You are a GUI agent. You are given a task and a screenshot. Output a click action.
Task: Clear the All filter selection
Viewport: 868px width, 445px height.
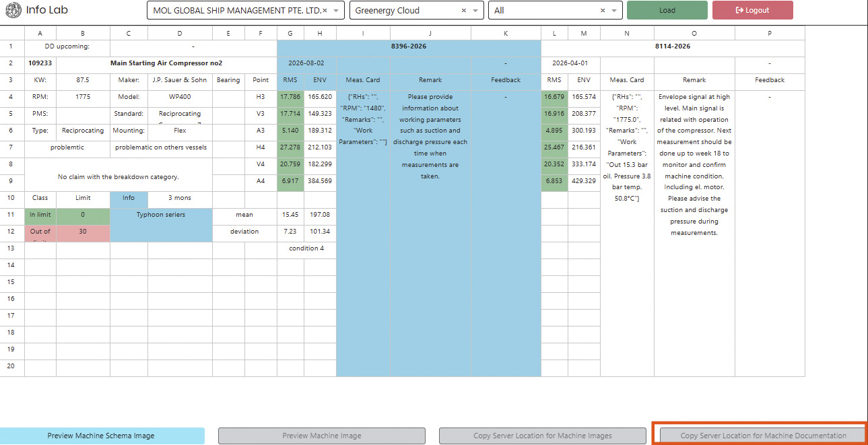coord(602,11)
